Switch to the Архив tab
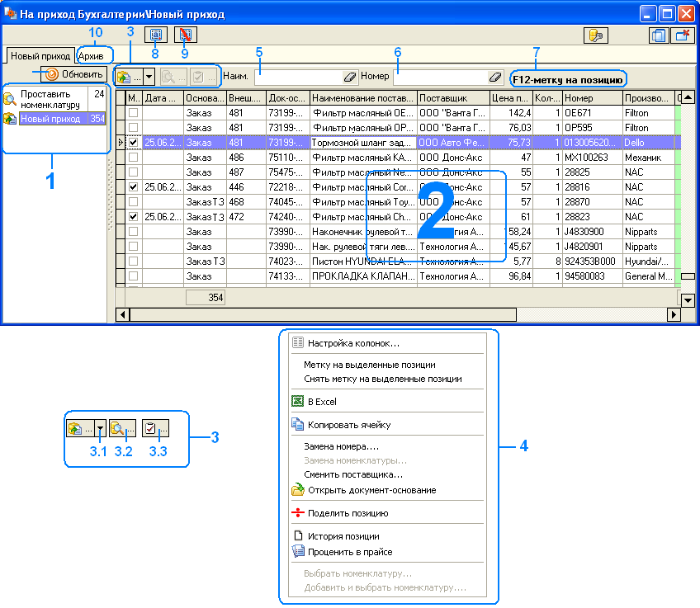The image size is (700, 608). point(91,56)
